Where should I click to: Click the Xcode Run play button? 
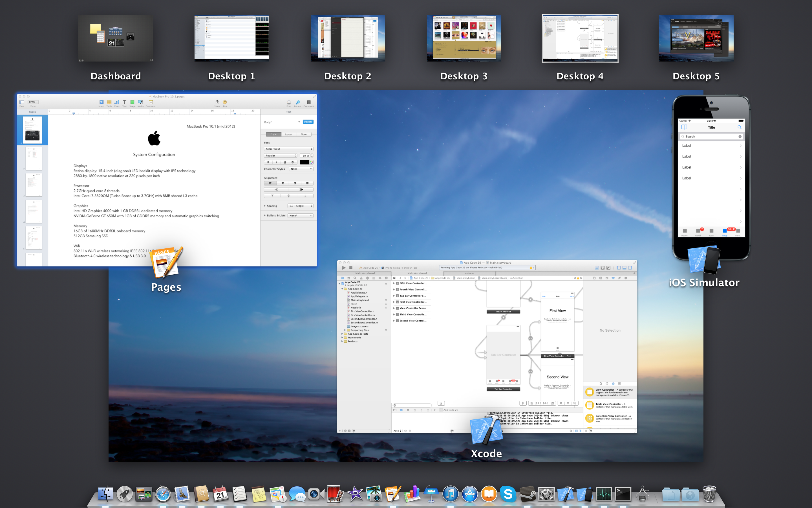[344, 268]
